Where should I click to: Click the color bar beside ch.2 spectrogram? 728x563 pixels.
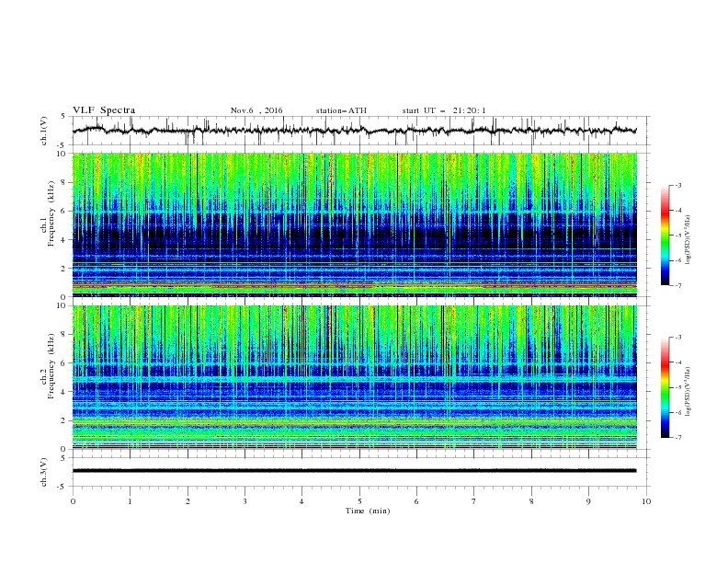coord(665,387)
